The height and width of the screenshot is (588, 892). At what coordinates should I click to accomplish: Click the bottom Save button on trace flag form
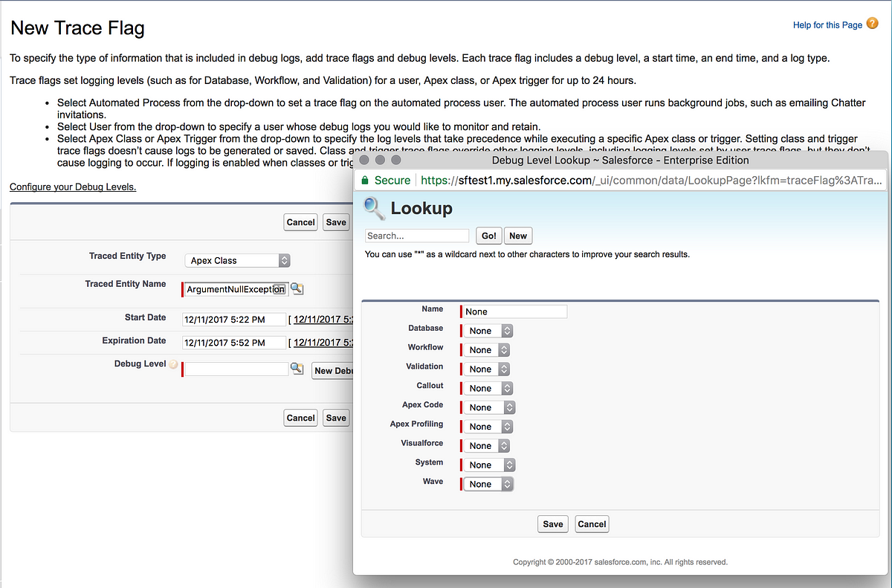[x=336, y=418]
